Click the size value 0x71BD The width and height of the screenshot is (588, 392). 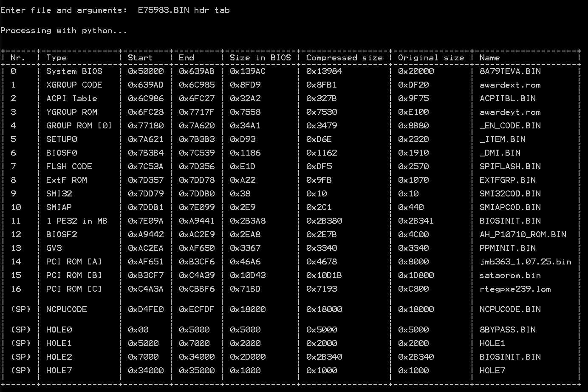click(245, 289)
